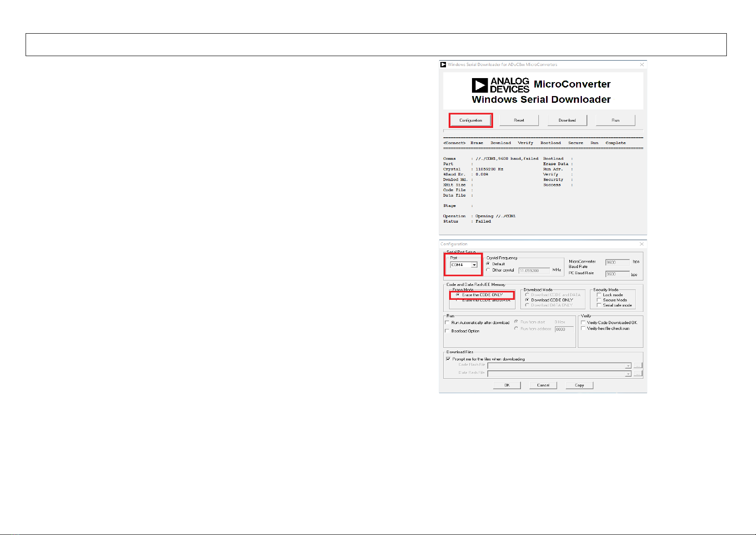This screenshot has height=535, width=756.
Task: Cancel the Configuration dialog
Action: (x=543, y=385)
